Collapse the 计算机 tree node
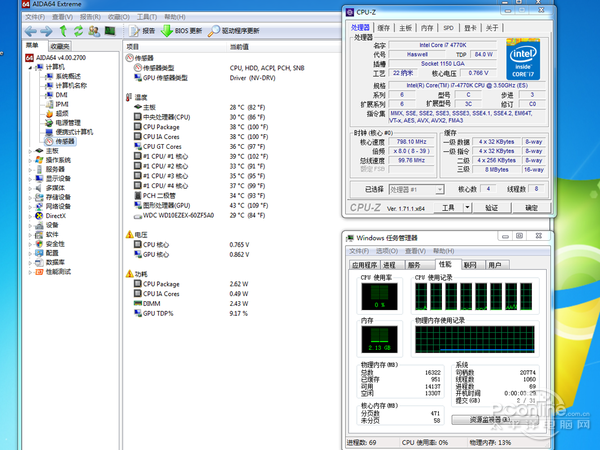 [x=28, y=66]
